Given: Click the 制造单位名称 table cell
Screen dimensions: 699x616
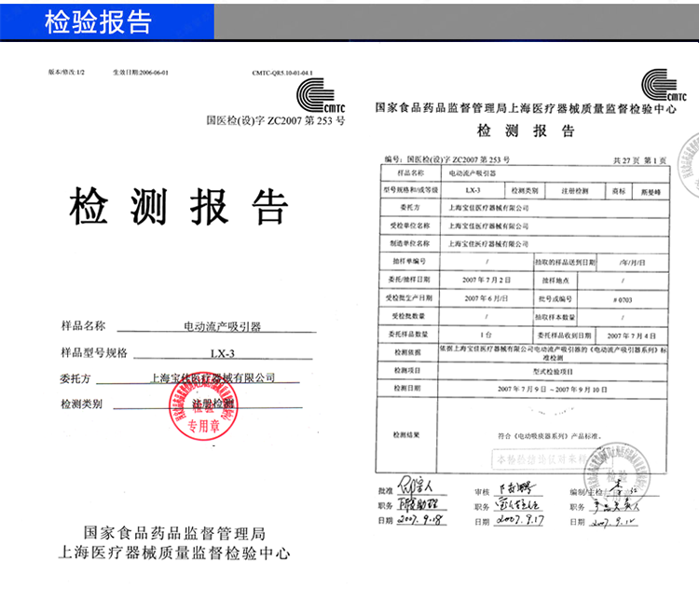Looking at the screenshot, I should tap(410, 243).
